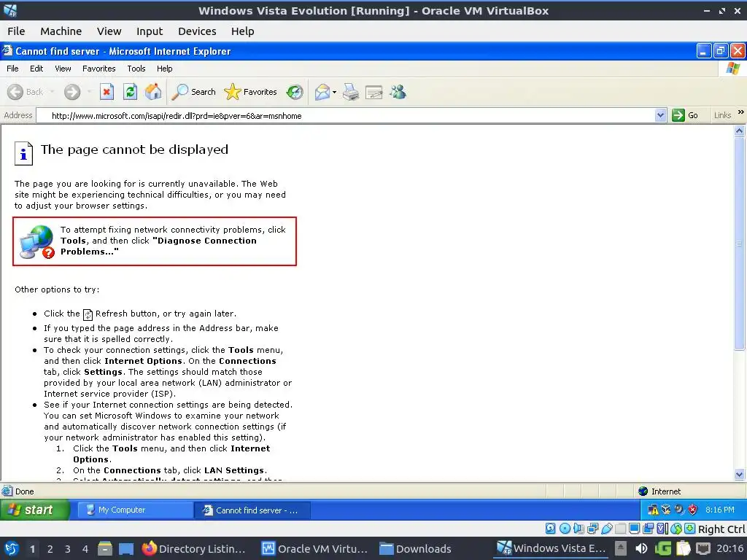This screenshot has height=560, width=747.
Task: Open the Favorites star toolbar button
Action: [x=251, y=92]
